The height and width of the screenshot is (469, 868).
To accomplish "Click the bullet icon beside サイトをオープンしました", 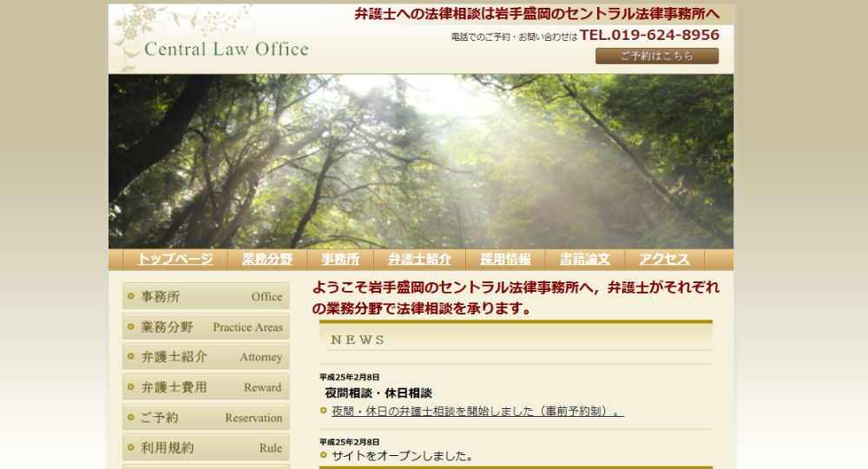I will point(324,455).
